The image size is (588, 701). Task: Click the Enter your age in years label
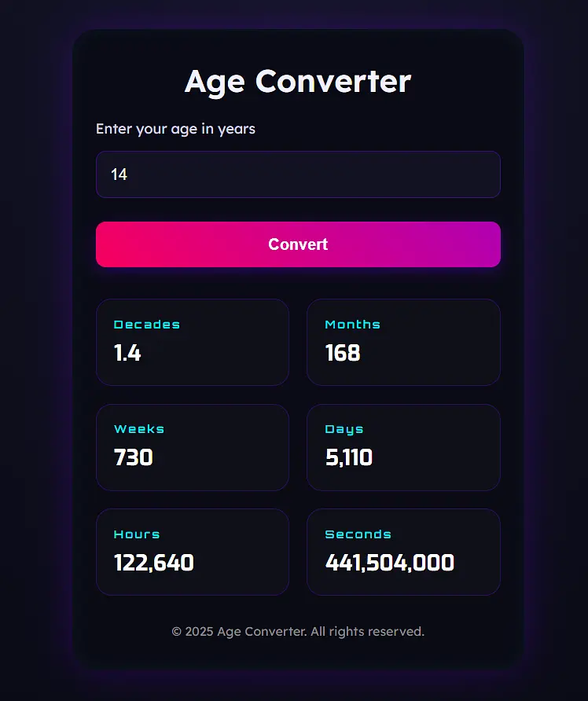click(x=175, y=129)
